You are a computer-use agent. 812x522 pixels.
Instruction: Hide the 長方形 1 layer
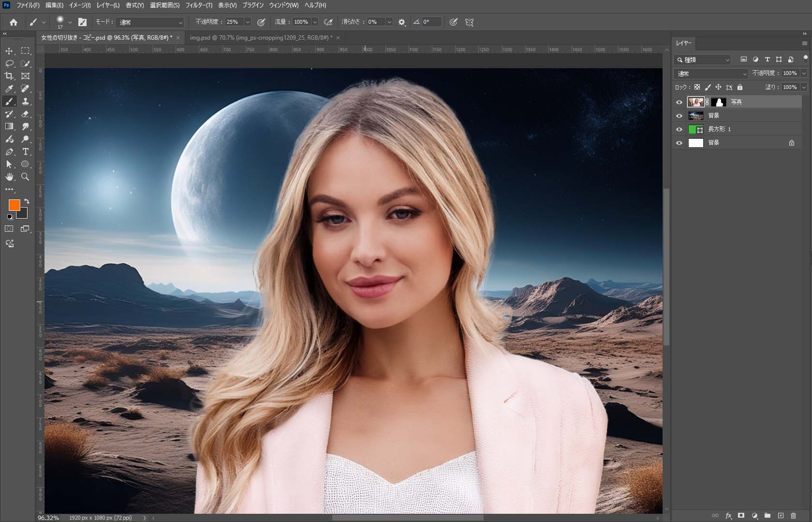(x=679, y=129)
